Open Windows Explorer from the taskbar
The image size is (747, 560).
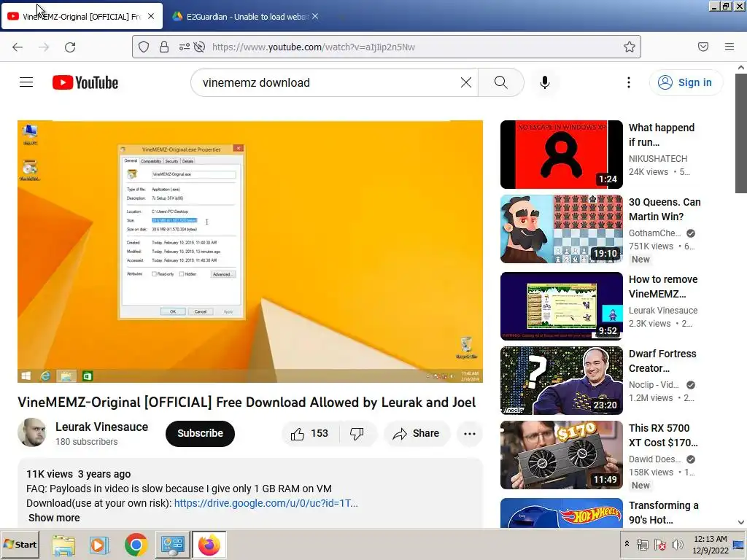point(63,545)
